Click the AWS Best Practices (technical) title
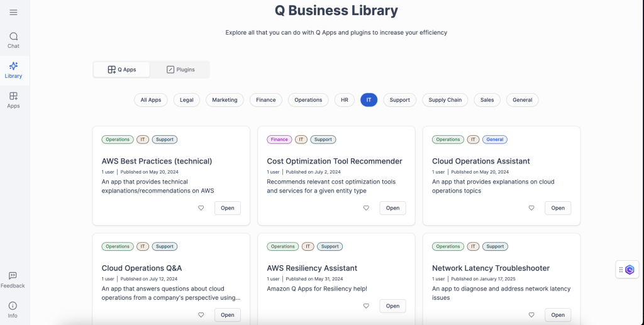This screenshot has height=325, width=644. 157,162
